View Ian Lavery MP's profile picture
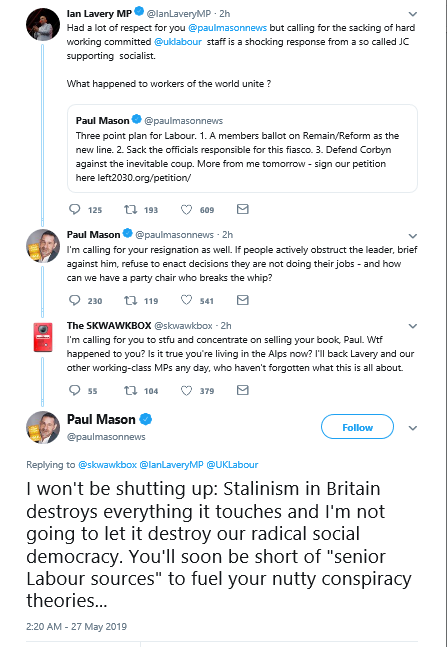Screen dimensions: 447x647 (43, 24)
